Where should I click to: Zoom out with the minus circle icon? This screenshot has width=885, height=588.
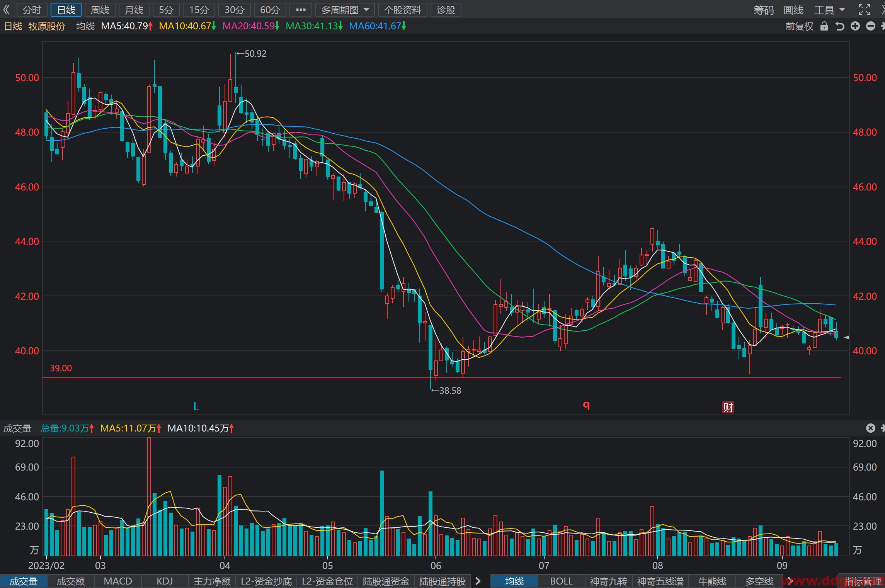[x=871, y=26]
